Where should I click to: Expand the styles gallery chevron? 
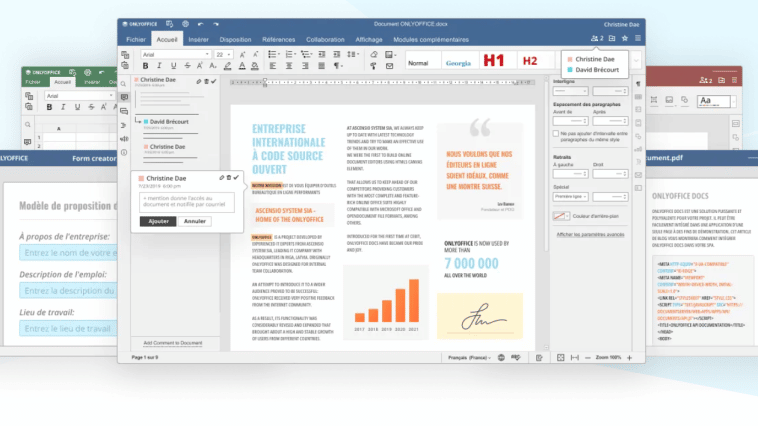[636, 61]
